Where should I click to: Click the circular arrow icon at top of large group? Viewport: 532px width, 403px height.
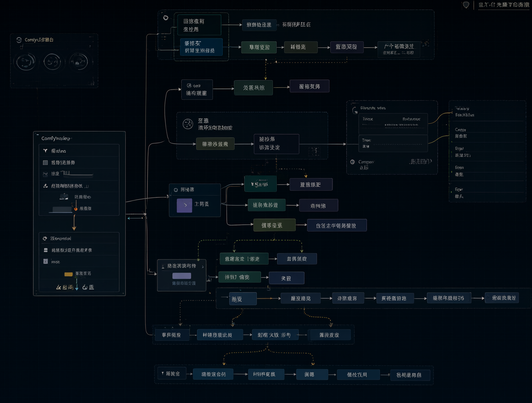(x=165, y=18)
